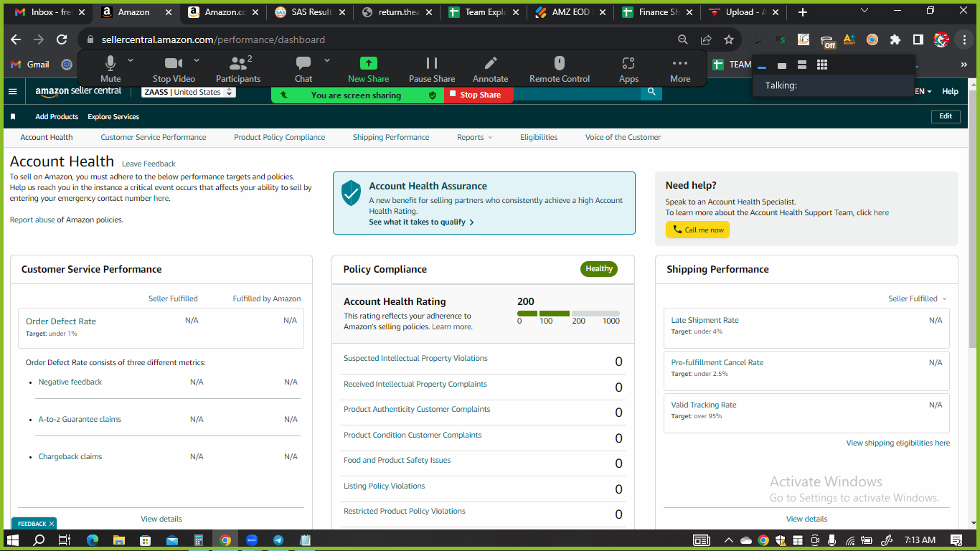Click View shipping eligibilities here

point(897,443)
